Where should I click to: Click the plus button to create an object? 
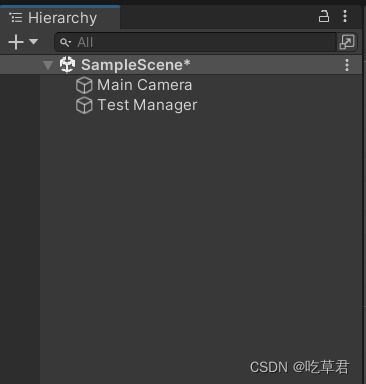click(x=16, y=42)
